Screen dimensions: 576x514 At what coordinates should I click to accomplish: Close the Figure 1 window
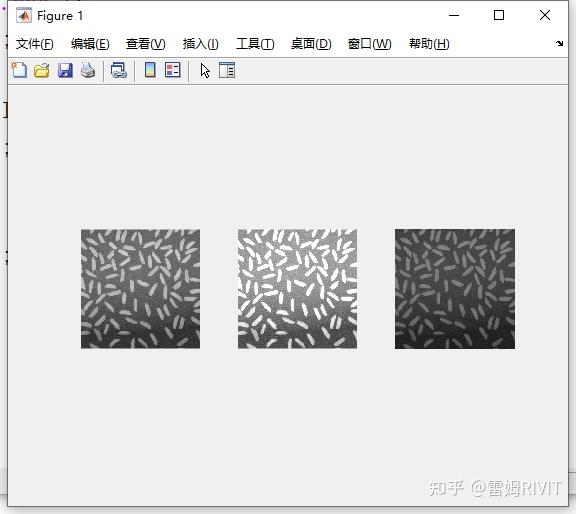tap(545, 15)
